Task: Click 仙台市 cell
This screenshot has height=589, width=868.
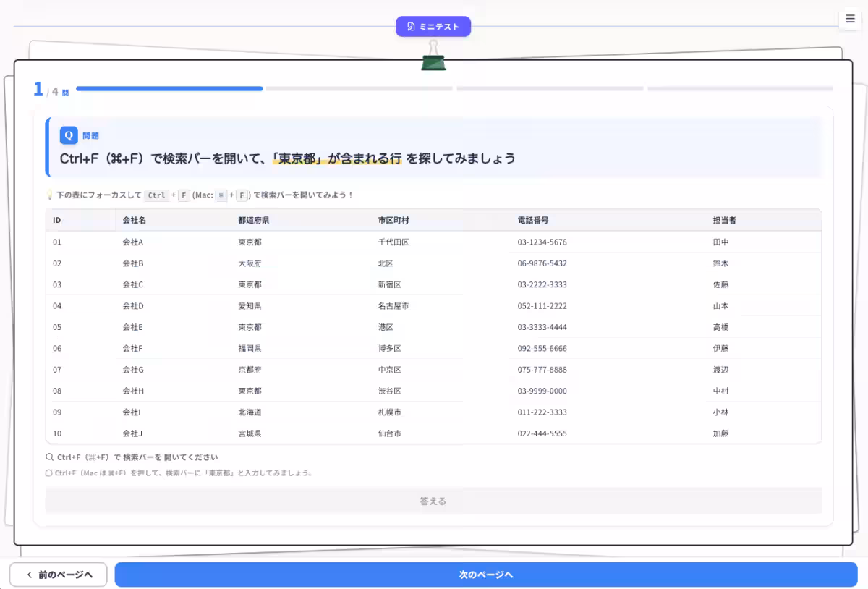Action: [390, 433]
